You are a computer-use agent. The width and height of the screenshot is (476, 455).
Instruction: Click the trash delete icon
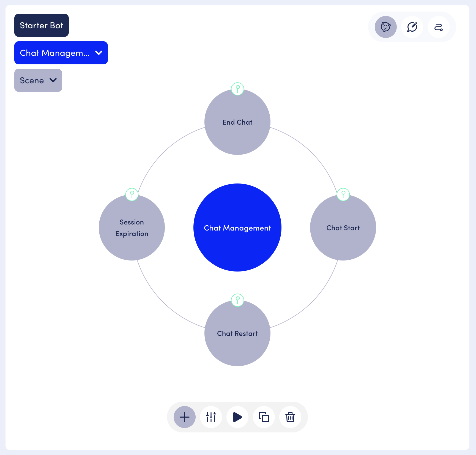coord(290,417)
